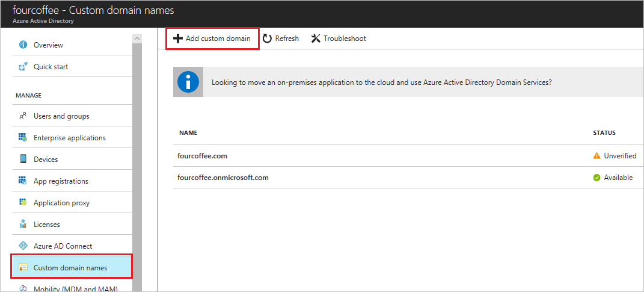This screenshot has width=644, height=292.
Task: Click the Azure Active Directory subtitle
Action: point(43,20)
